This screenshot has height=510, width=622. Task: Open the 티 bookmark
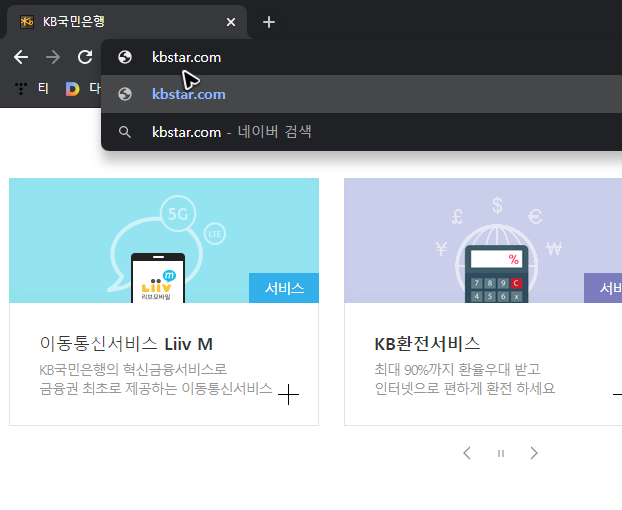(43, 88)
